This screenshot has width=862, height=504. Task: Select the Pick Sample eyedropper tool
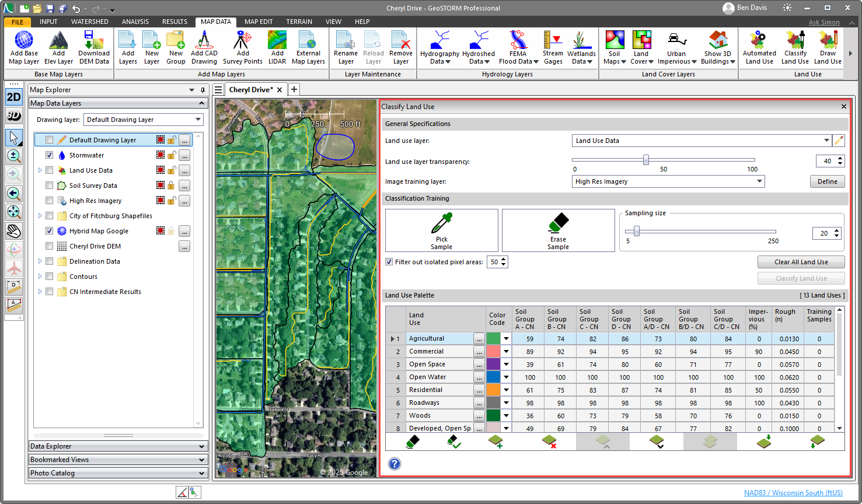441,230
